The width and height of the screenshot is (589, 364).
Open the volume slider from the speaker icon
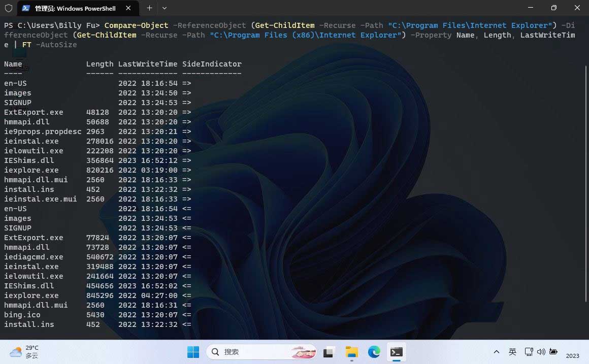[541, 351]
